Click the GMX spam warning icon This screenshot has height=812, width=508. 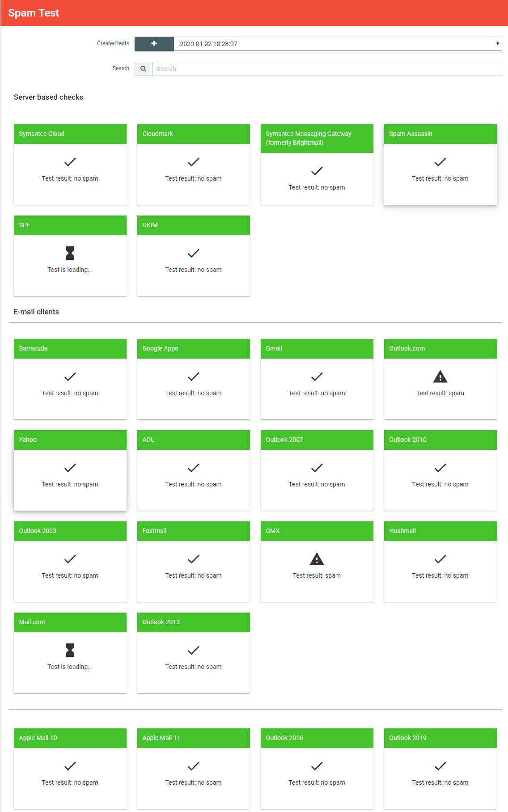pos(317,559)
